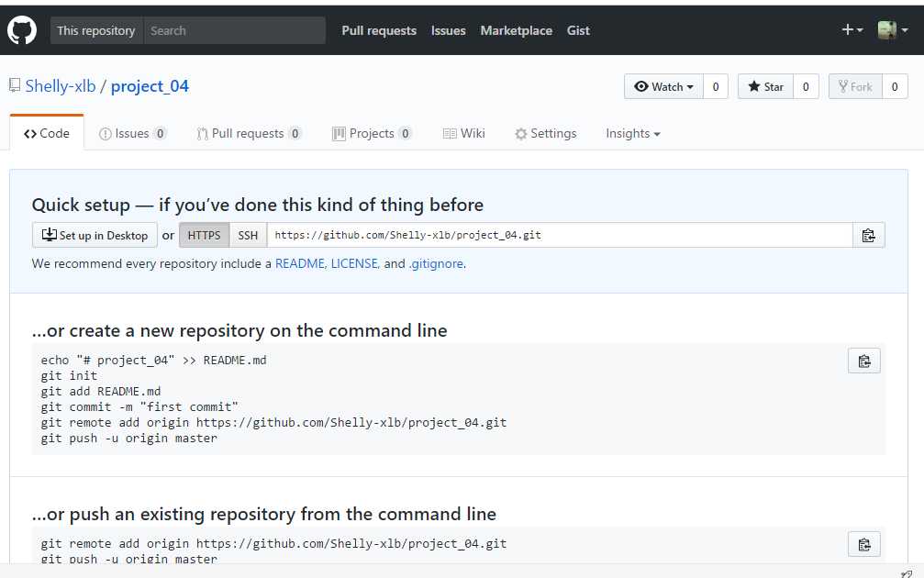Click the This repository search scope
The width and height of the screenshot is (924, 578).
pos(96,30)
